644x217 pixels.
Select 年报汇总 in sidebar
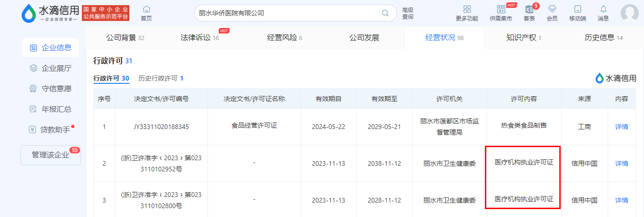pos(51,109)
